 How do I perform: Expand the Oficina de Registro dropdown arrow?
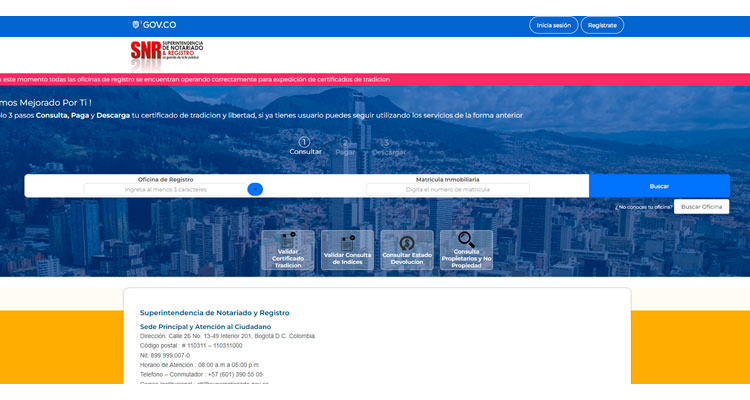[x=255, y=189]
